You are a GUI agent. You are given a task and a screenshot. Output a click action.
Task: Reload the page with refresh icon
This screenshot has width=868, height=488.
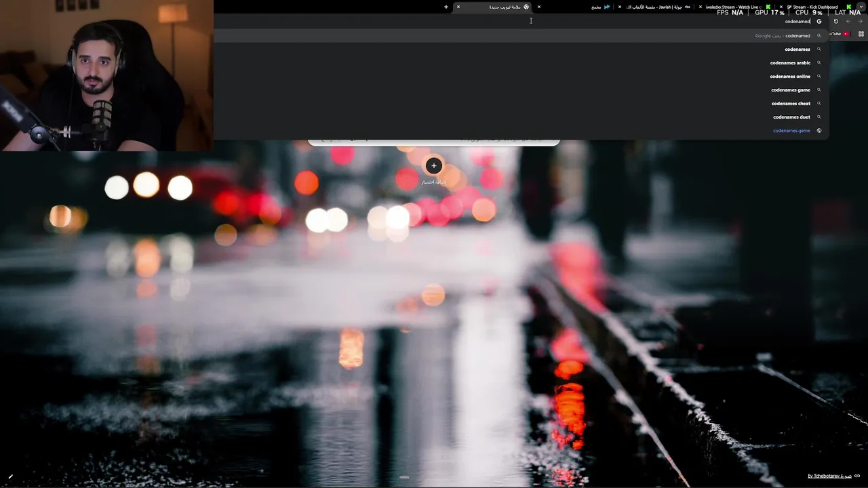point(835,21)
